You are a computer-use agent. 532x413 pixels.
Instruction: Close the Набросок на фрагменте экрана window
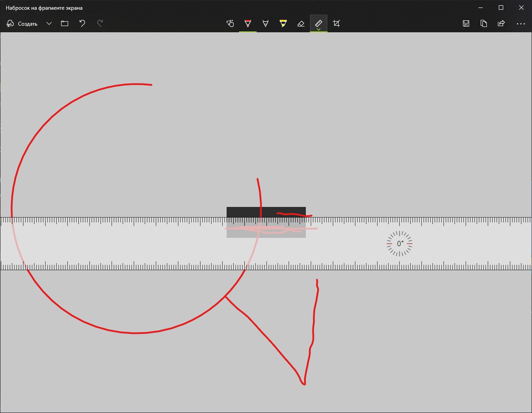click(521, 8)
